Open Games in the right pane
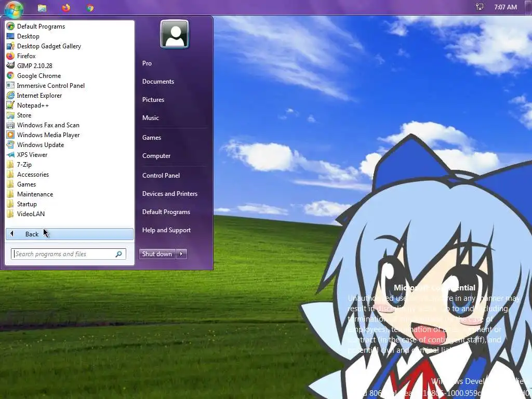Image resolution: width=532 pixels, height=399 pixels. tap(152, 137)
